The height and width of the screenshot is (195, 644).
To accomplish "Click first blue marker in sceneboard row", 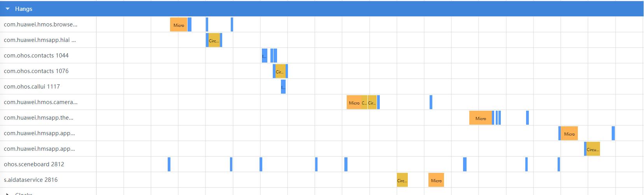I will [169, 164].
